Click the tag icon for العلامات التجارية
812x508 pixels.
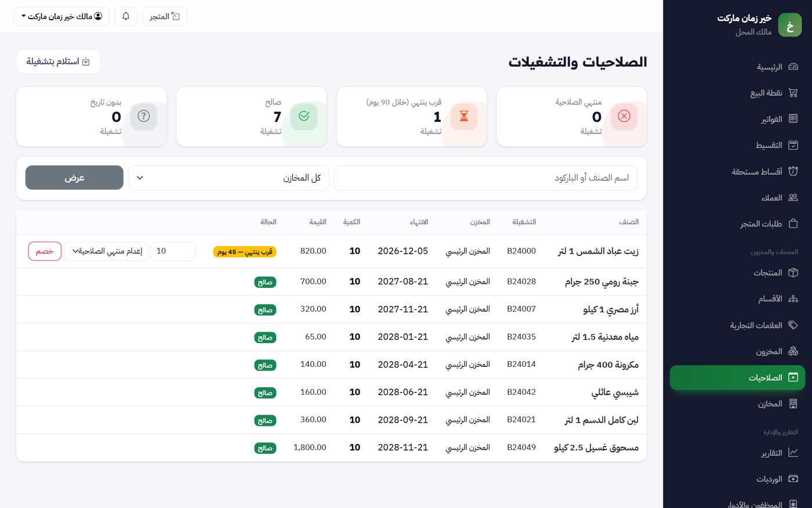[793, 325]
